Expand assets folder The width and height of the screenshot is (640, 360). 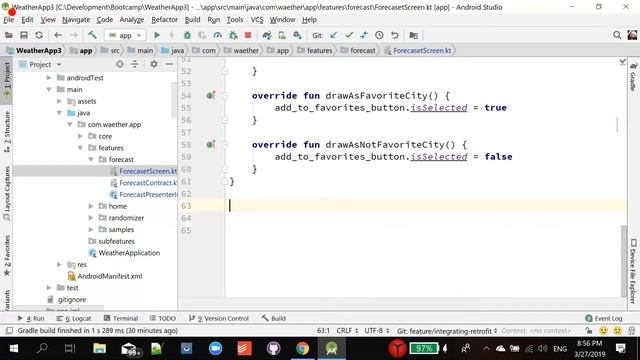click(x=60, y=101)
